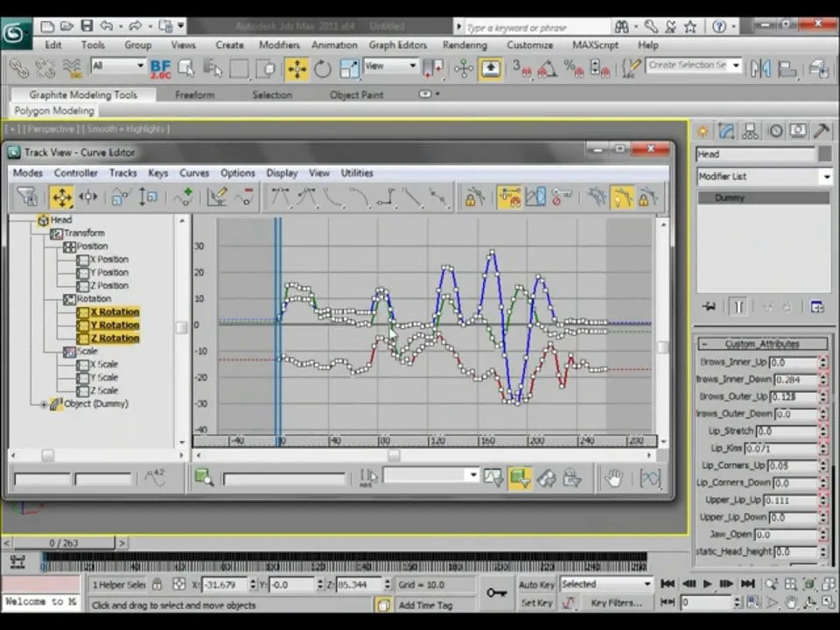This screenshot has width=840, height=630.
Task: Open the Animation menu
Action: pos(334,45)
